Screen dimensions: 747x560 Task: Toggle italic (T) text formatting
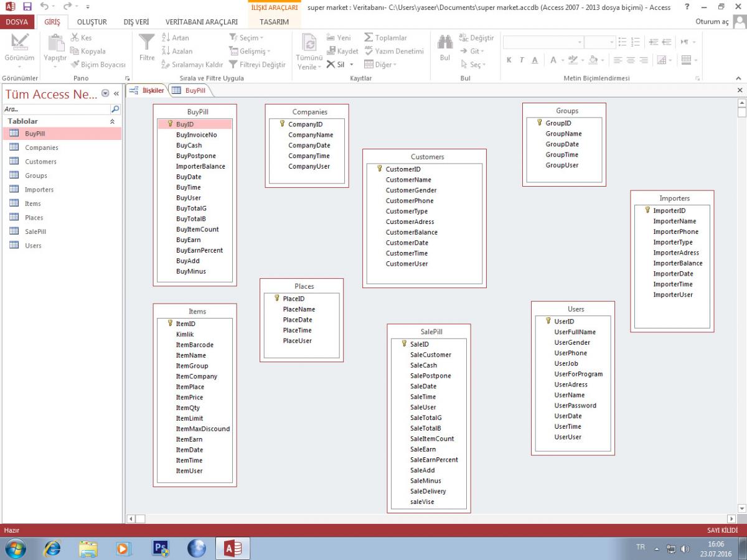[x=522, y=60]
